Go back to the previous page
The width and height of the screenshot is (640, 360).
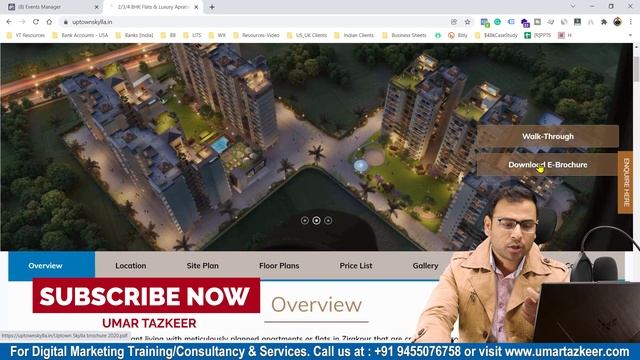coord(9,22)
